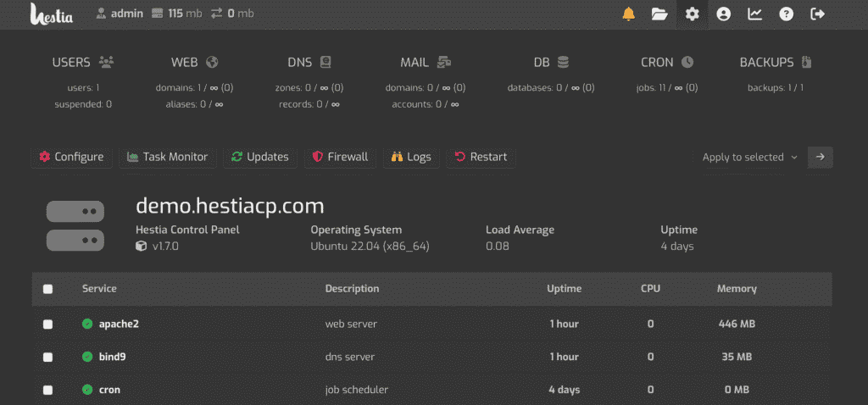The width and height of the screenshot is (868, 405).
Task: Open the WEB domains tab
Action: click(194, 63)
